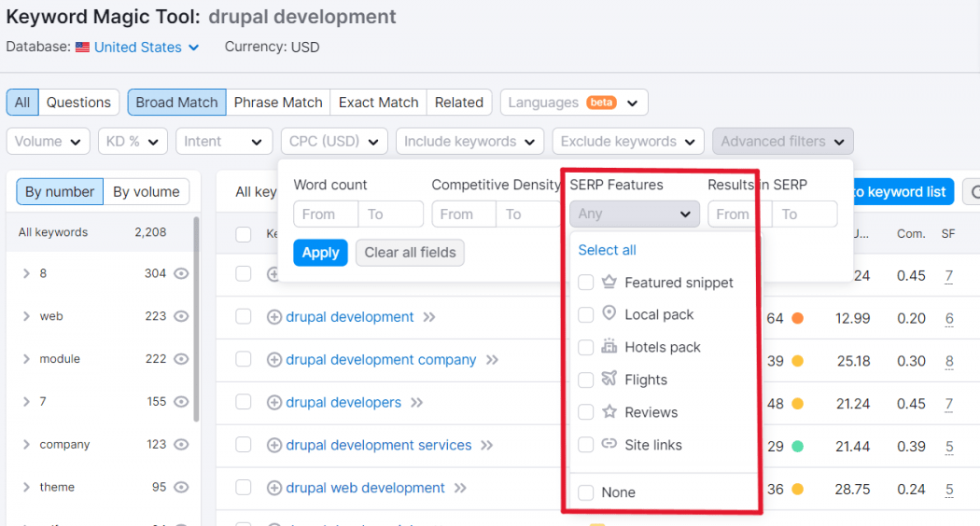980x526 pixels.
Task: Click the Hotels pack building icon
Action: pos(609,346)
